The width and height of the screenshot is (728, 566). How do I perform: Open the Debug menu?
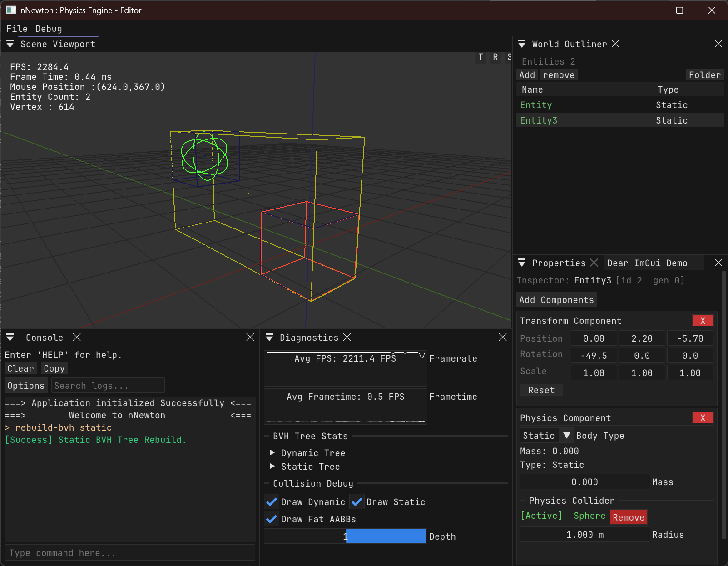pyautogui.click(x=49, y=29)
